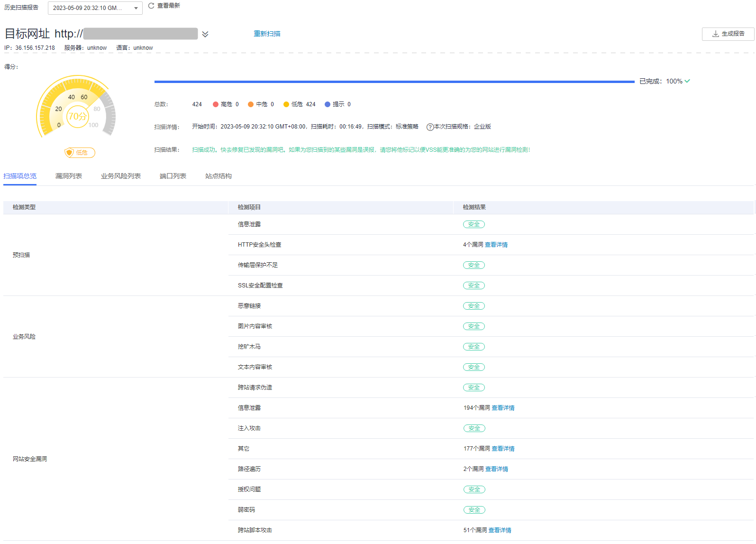Image resolution: width=756 pixels, height=544 pixels.
Task: Open the 历史扫描报告 date dropdown
Action: click(x=95, y=8)
